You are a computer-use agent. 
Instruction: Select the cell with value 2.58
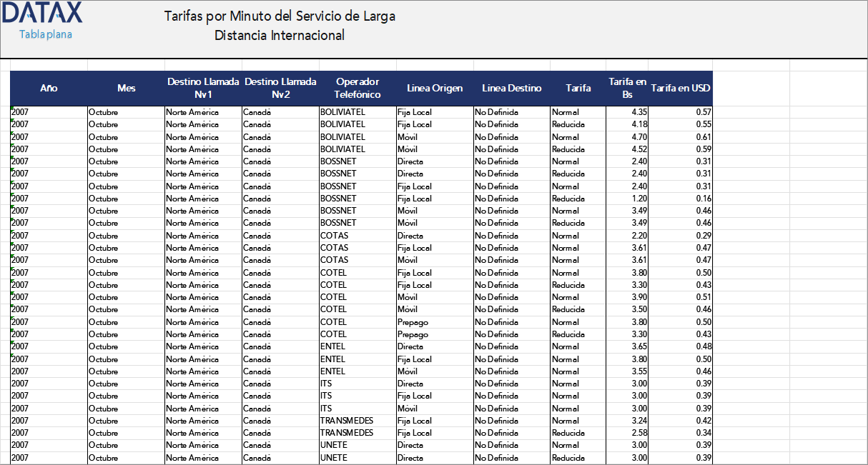click(627, 433)
